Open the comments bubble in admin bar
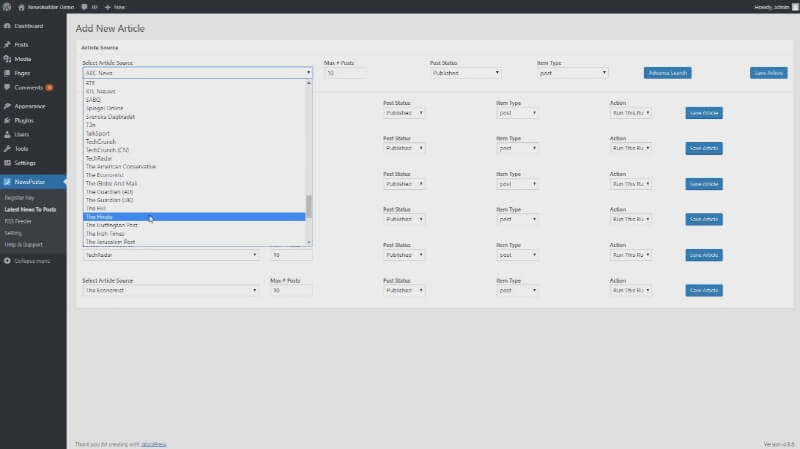 (x=84, y=7)
